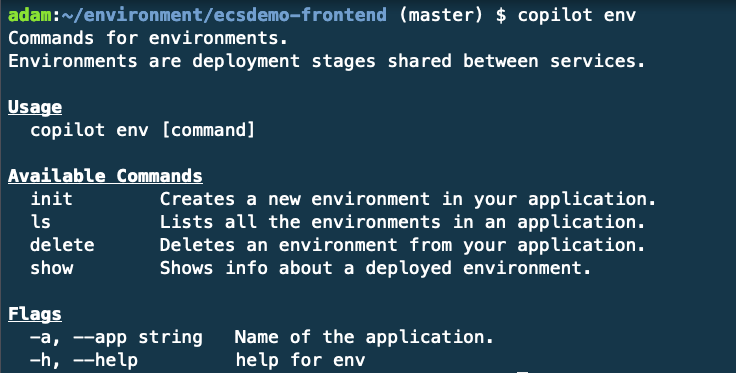This screenshot has width=736, height=373.
Task: Click 'Lists all the environments in an application.'
Action: pos(402,222)
